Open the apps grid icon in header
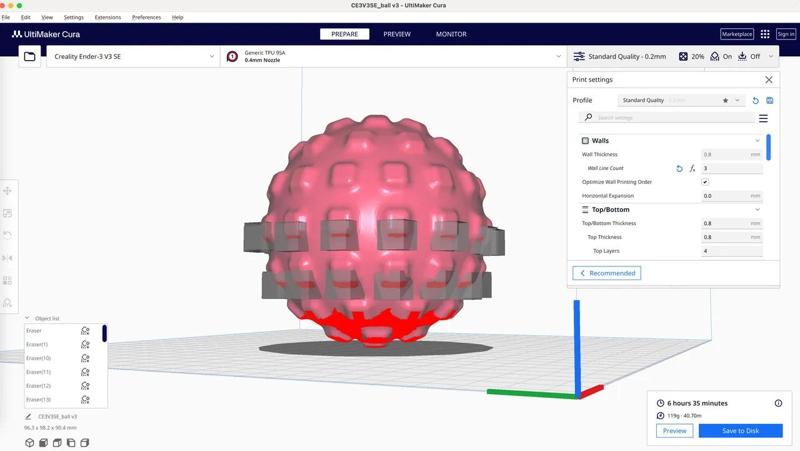 765,34
